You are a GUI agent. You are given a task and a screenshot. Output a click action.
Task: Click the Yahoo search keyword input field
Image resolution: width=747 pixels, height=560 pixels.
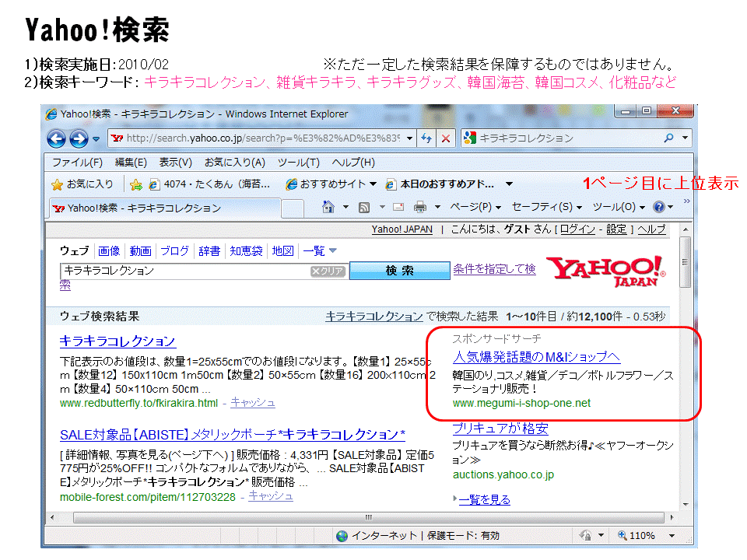(x=185, y=271)
